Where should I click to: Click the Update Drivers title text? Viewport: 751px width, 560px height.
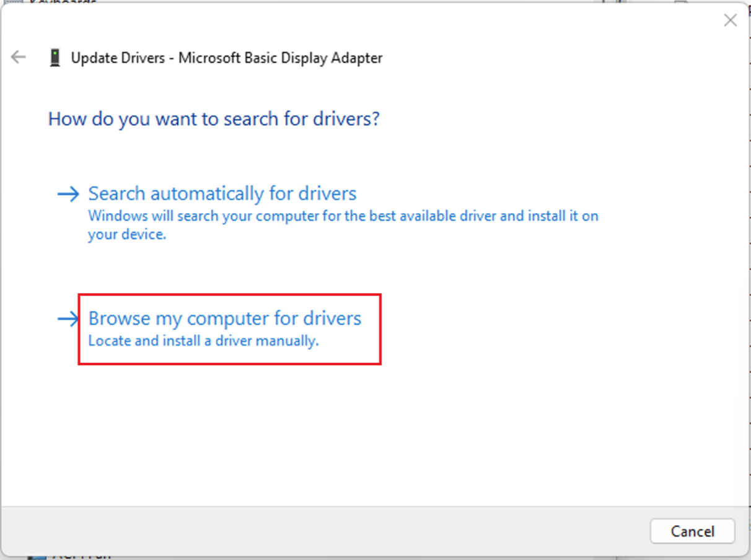[118, 58]
